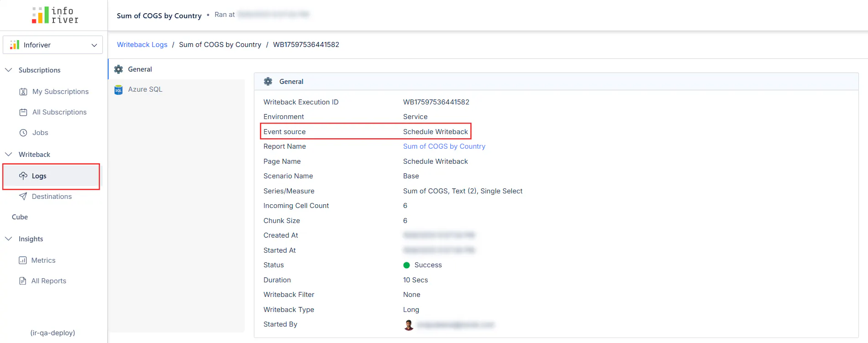
Task: Click the green Success status indicator
Action: coord(406,265)
